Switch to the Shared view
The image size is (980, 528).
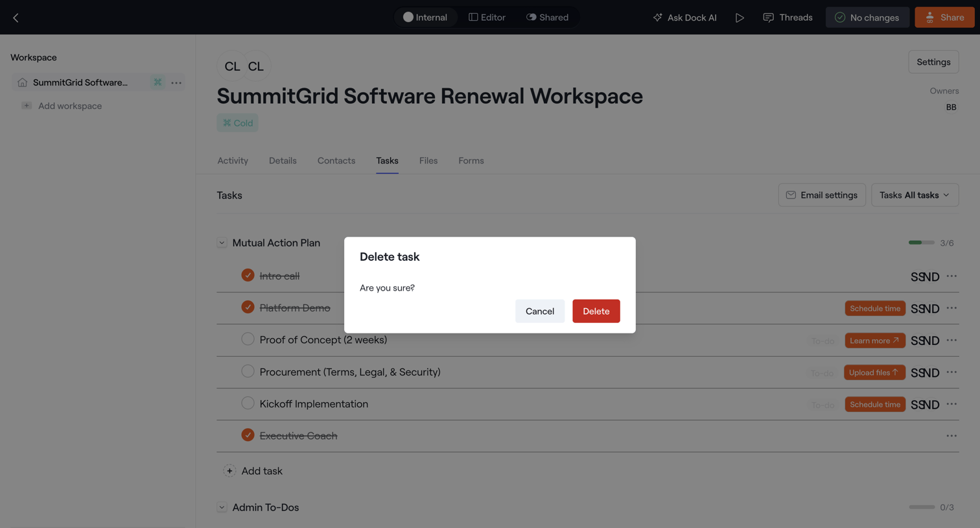[x=548, y=18]
